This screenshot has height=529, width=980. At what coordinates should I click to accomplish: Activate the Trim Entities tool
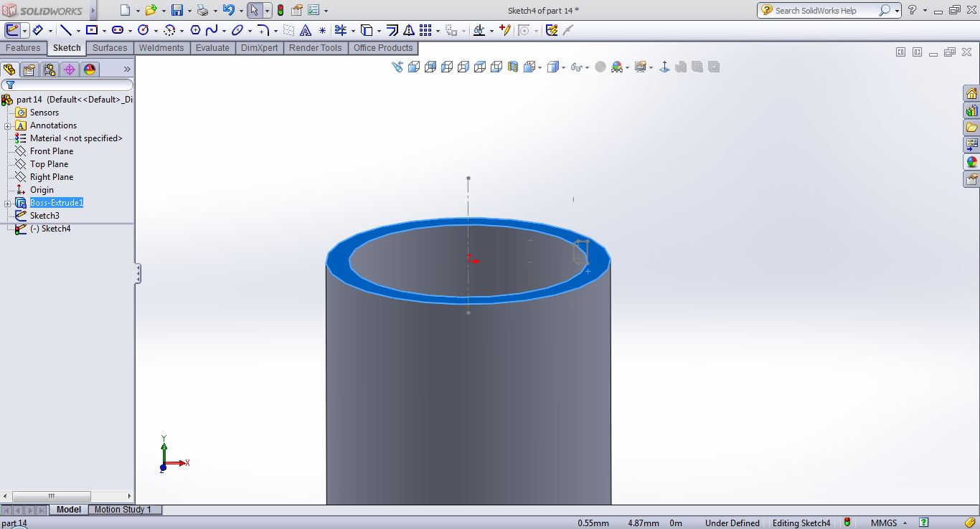pyautogui.click(x=340, y=30)
